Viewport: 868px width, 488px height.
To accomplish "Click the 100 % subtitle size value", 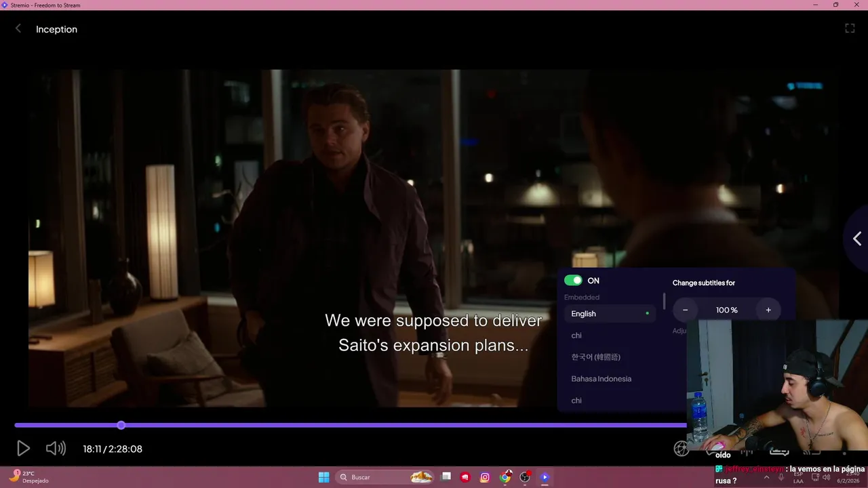I will [x=726, y=310].
